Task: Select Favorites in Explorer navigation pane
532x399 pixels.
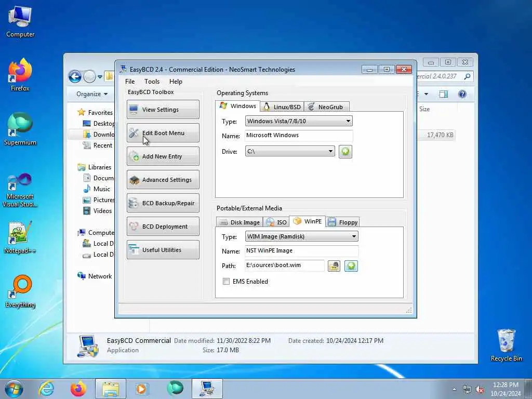Action: click(96, 112)
